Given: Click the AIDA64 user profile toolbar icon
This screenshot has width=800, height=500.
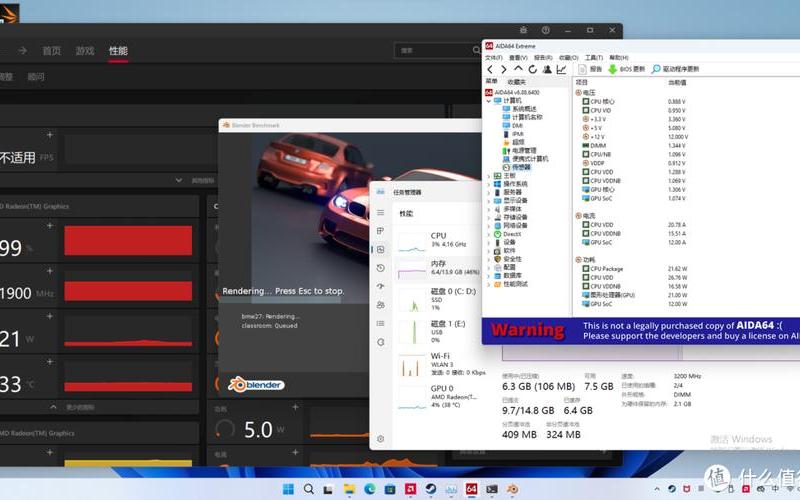Looking at the screenshot, I should point(547,69).
